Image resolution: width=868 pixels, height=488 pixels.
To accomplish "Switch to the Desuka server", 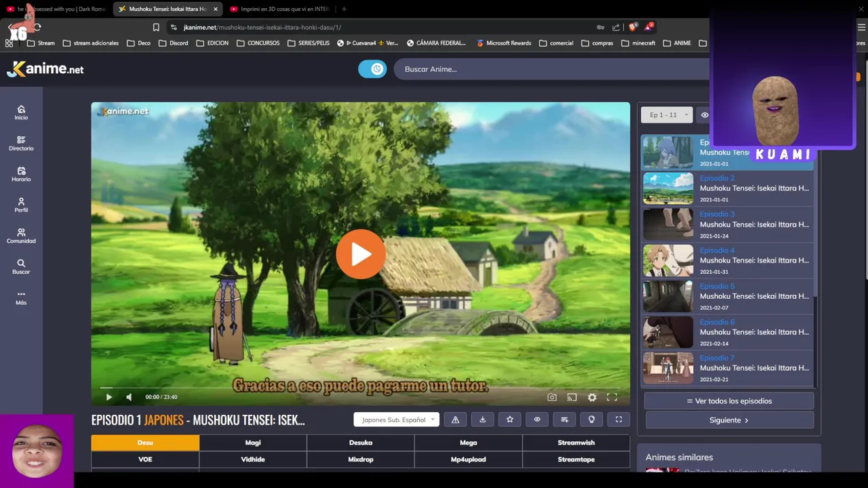I will click(x=361, y=443).
